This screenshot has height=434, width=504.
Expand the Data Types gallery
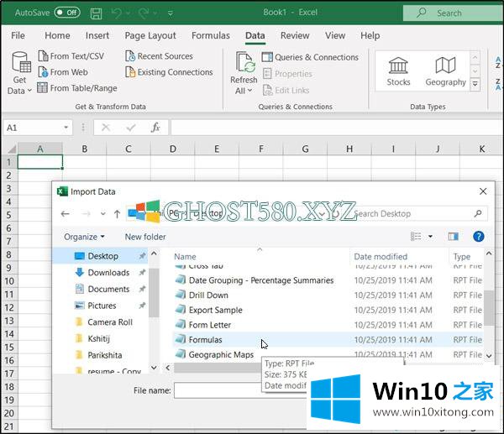[x=475, y=85]
